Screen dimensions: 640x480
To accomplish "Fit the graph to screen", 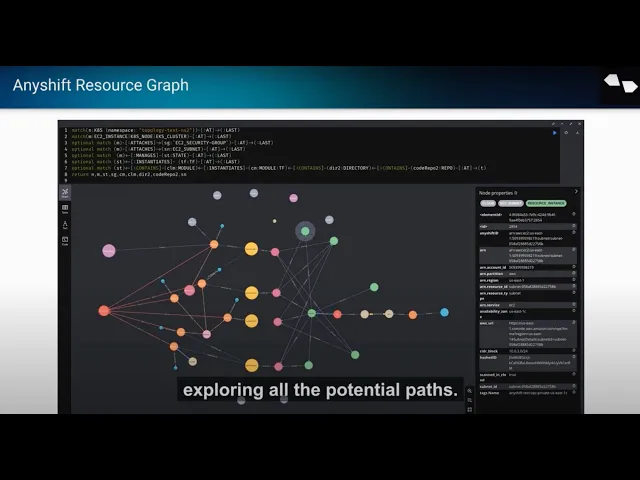I will (469, 409).
